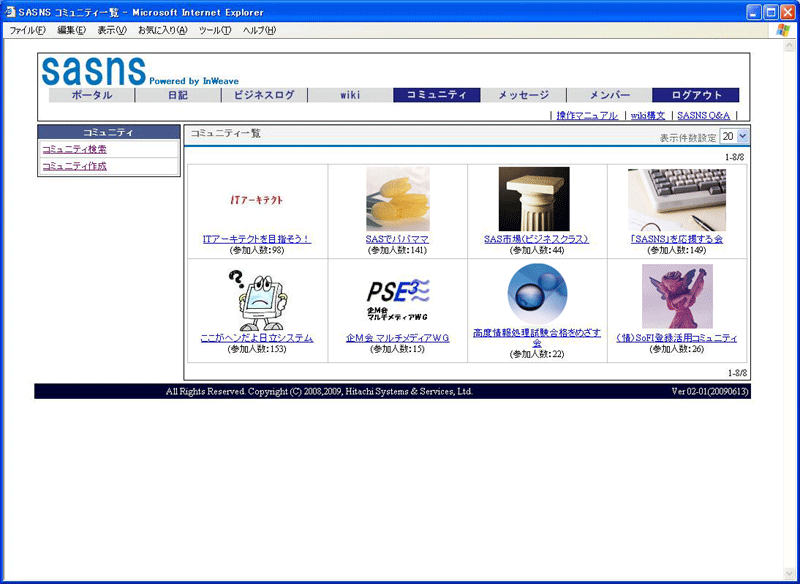Click the コミュニティ検索 sidebar link
Screen dimensions: 800x584
click(74, 149)
